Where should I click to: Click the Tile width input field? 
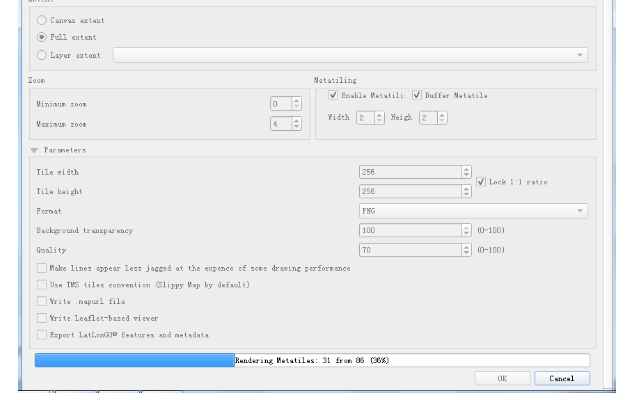(410, 172)
